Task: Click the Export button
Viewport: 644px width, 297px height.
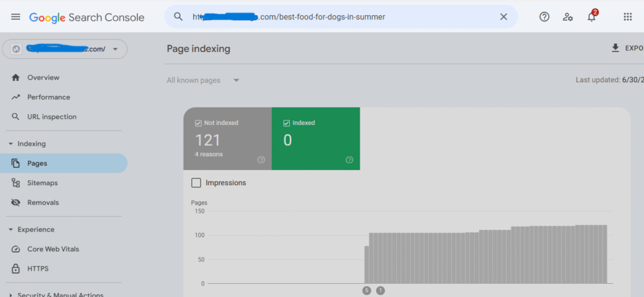Action: click(x=626, y=48)
